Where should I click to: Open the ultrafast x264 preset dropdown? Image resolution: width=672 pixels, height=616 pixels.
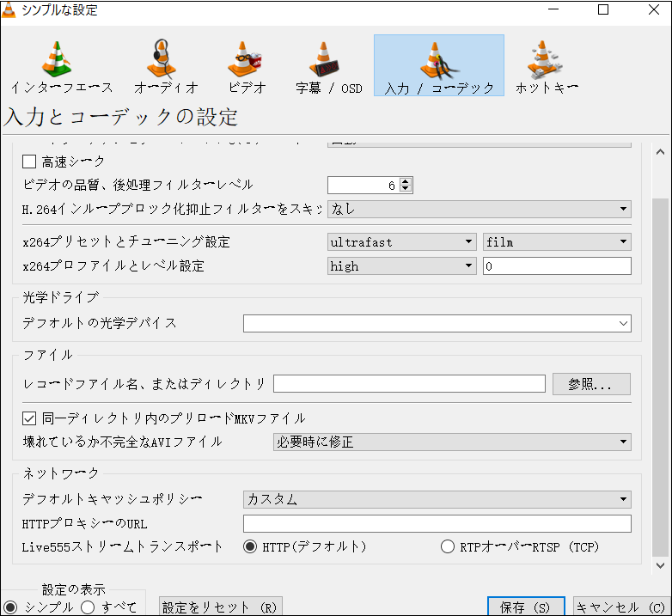pyautogui.click(x=401, y=242)
